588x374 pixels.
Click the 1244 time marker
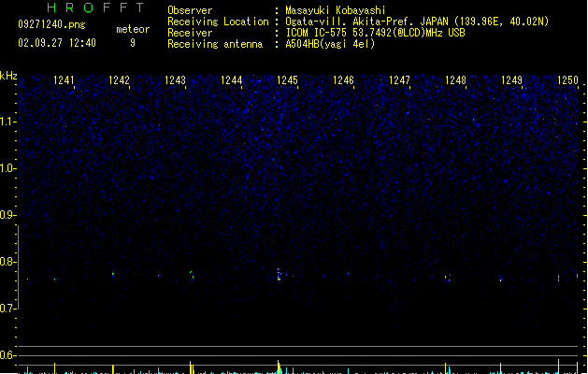coord(232,80)
